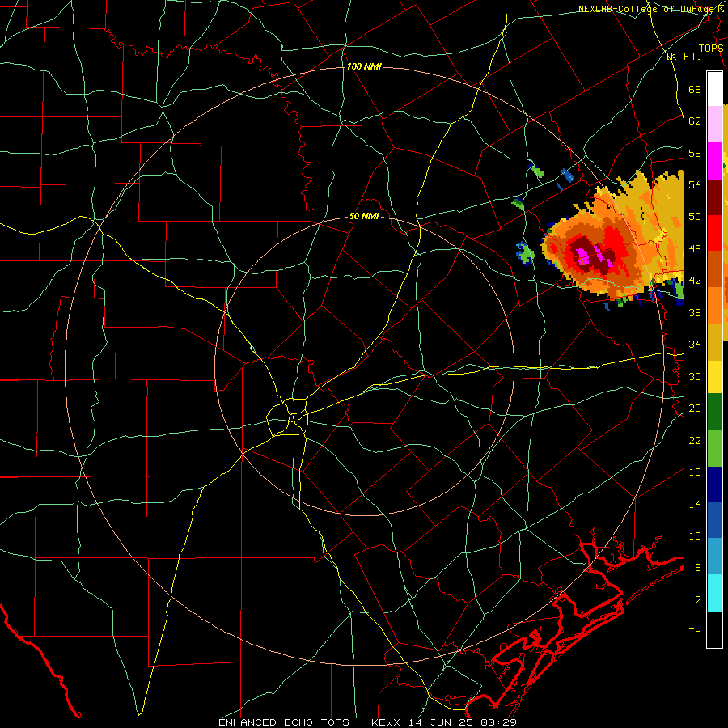Click the 34 legend value
This screenshot has width=728, height=728.
695,345
